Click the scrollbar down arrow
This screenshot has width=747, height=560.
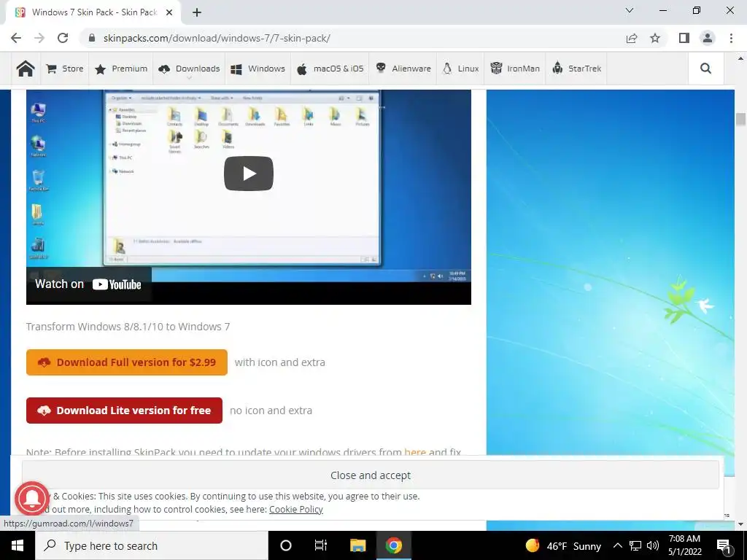pyautogui.click(x=740, y=524)
